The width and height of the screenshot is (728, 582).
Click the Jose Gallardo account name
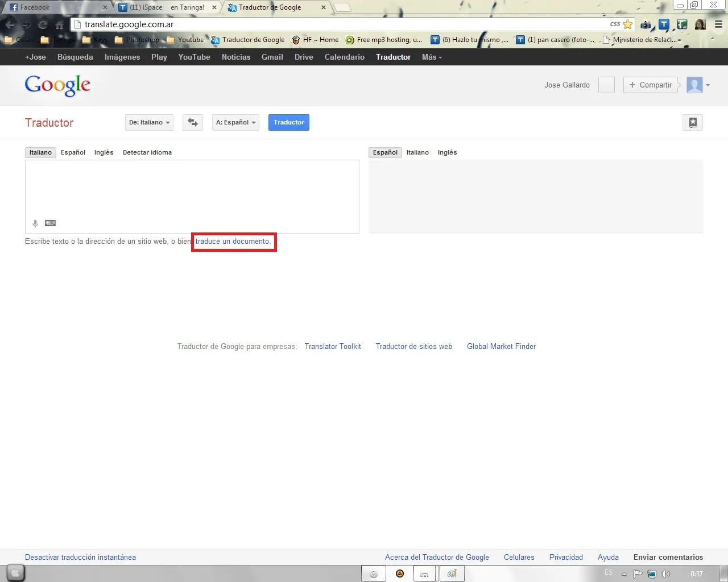tap(567, 85)
